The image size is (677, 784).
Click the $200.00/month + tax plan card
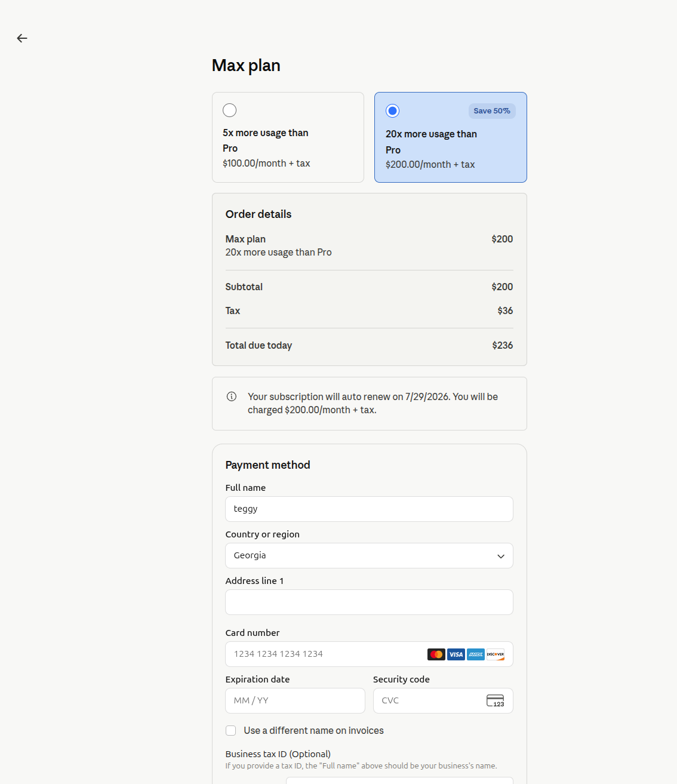(x=451, y=137)
